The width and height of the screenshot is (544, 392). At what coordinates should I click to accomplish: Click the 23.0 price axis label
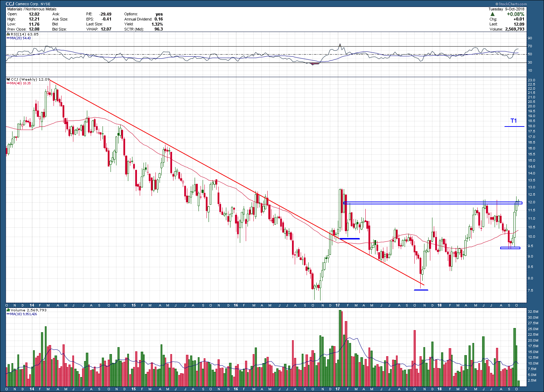click(x=531, y=80)
